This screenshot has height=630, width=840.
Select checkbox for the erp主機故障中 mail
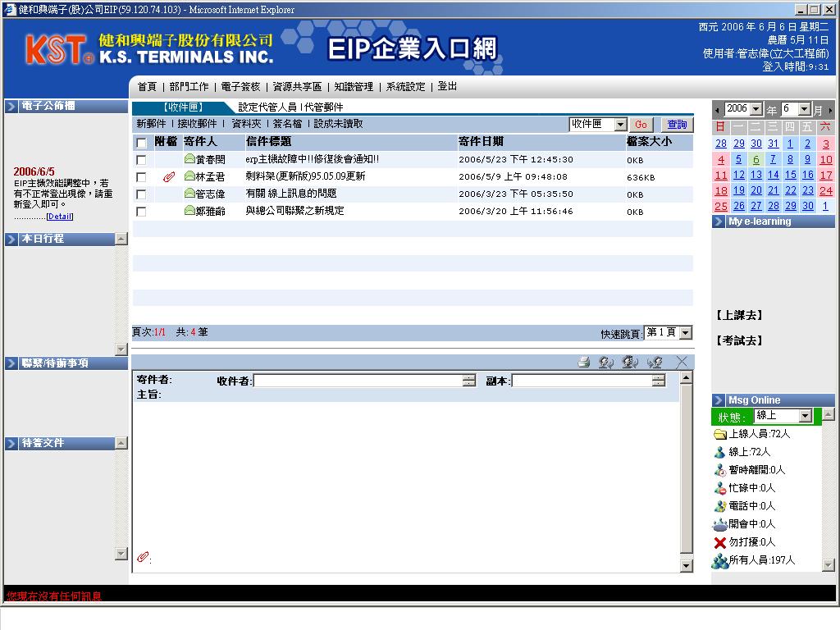coord(141,160)
